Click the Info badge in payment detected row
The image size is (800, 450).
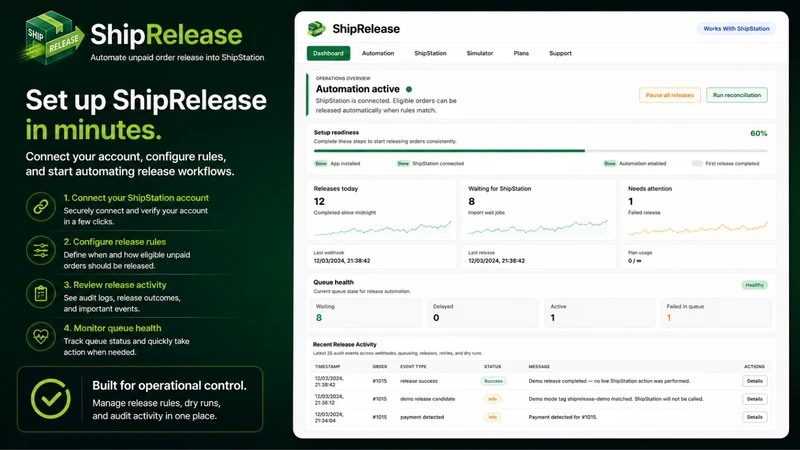[x=492, y=417]
